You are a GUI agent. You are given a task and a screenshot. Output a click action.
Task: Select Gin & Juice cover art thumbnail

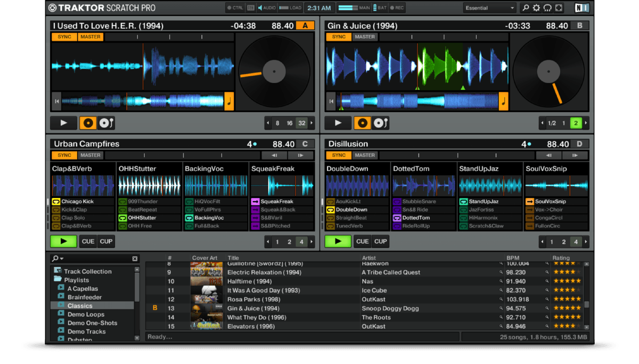coord(207,308)
